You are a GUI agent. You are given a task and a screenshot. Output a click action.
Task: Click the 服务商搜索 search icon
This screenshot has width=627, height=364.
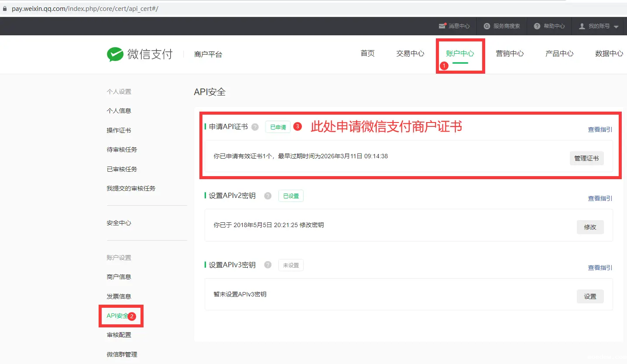(x=487, y=26)
